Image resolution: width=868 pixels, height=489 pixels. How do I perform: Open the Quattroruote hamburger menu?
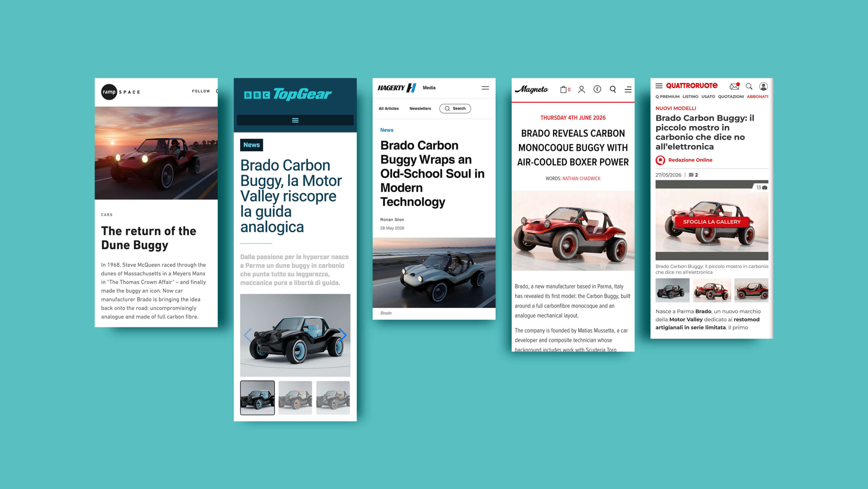tap(659, 86)
